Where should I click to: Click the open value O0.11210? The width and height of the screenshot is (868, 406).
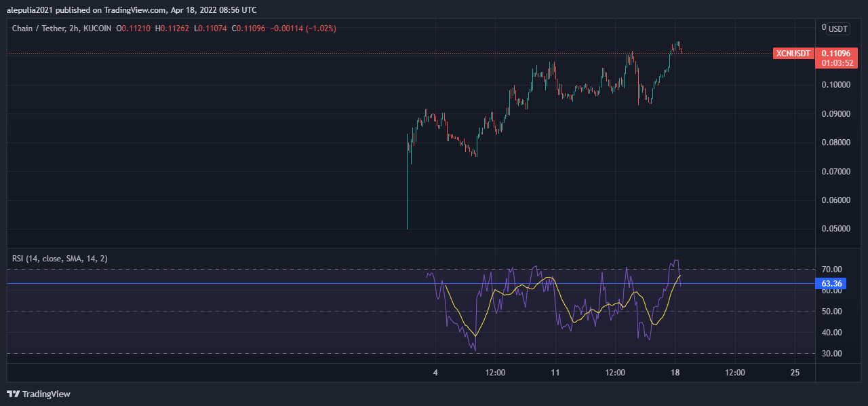click(x=134, y=29)
